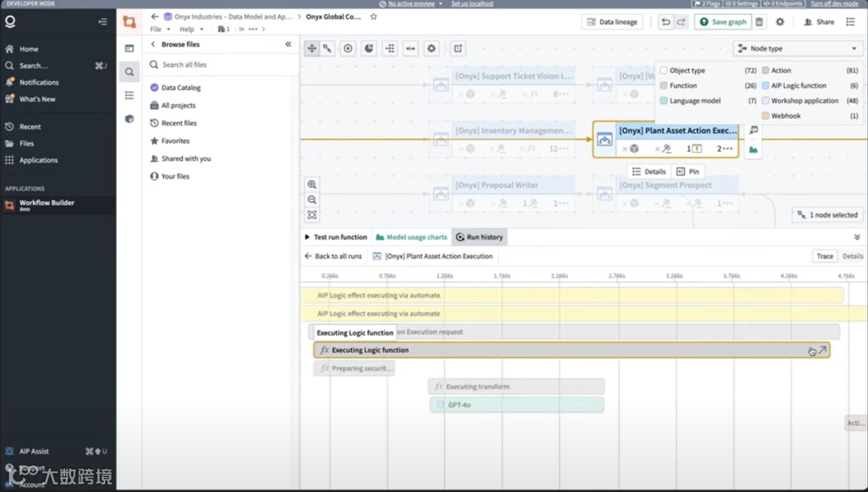Click comment icon beside Plant Asset node
This screenshot has height=492, width=868.
(x=753, y=130)
